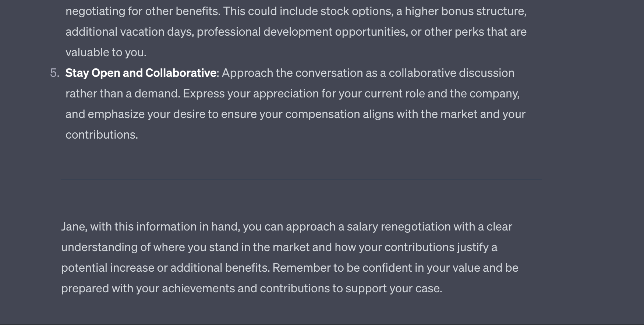Viewport: 644px width, 325px height.
Task: Click the phrase "Express your appreciation"
Action: pyautogui.click(x=251, y=93)
